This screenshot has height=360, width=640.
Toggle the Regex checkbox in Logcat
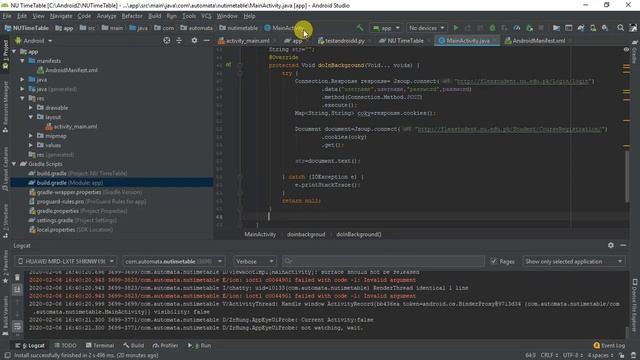click(x=494, y=261)
